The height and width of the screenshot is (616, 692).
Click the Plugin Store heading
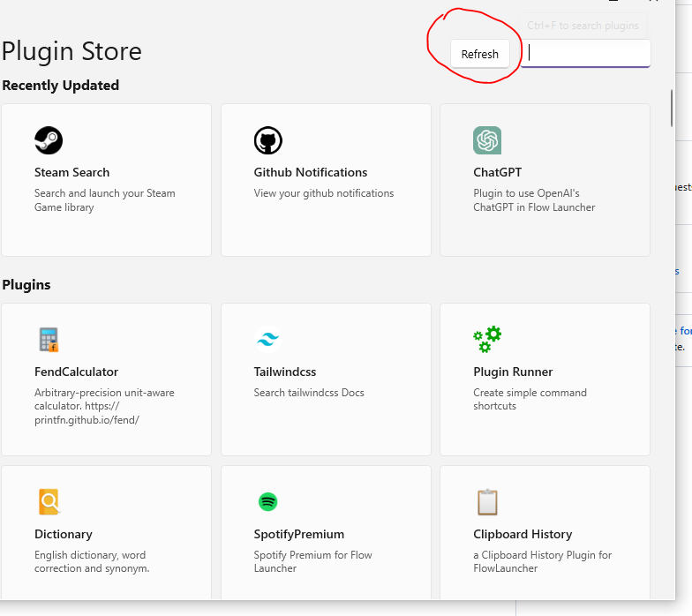pyautogui.click(x=71, y=51)
